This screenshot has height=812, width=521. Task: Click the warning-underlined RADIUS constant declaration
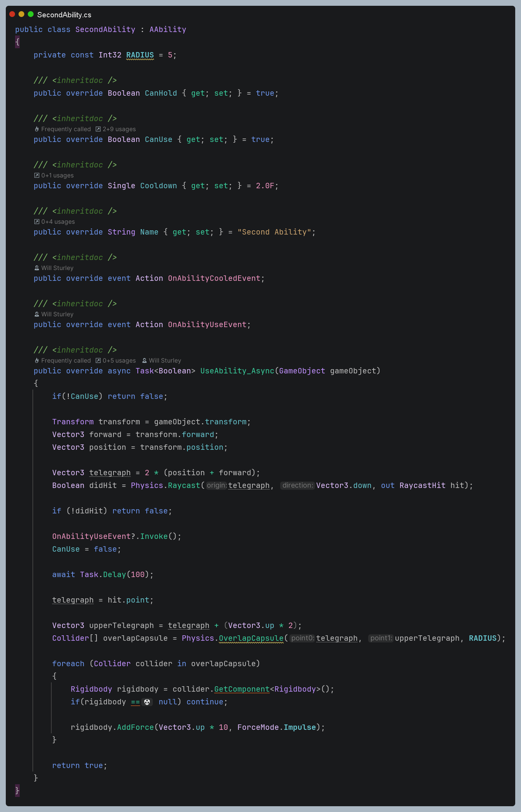(x=140, y=55)
